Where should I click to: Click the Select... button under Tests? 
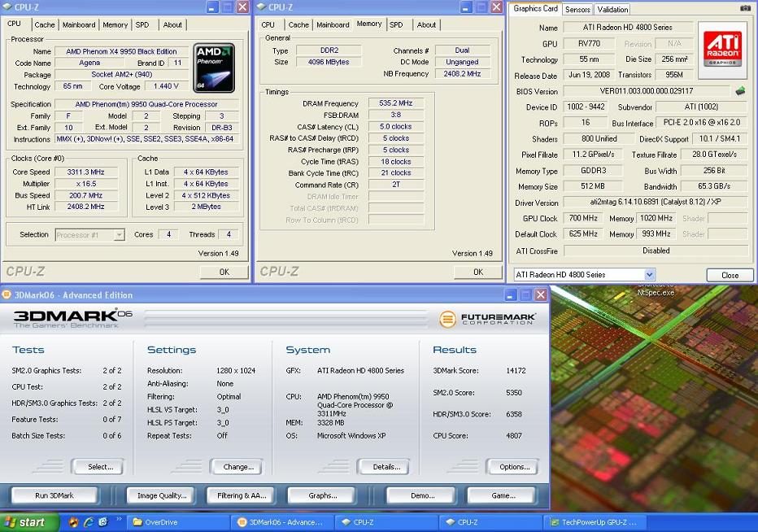pos(98,467)
